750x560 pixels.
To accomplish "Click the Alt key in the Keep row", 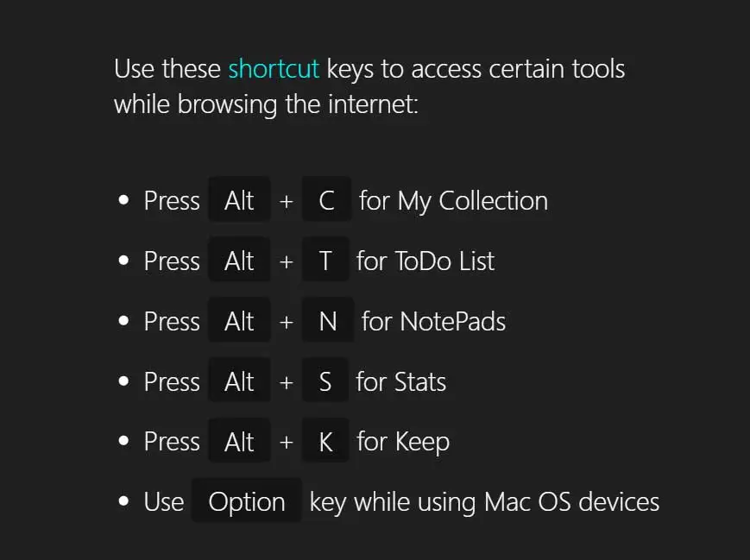I will (239, 443).
